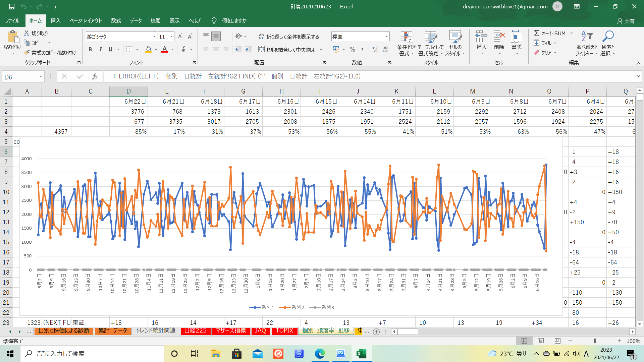Click the Find and Select magnifier icon
This screenshot has height=362, width=644.
pyautogui.click(x=608, y=37)
